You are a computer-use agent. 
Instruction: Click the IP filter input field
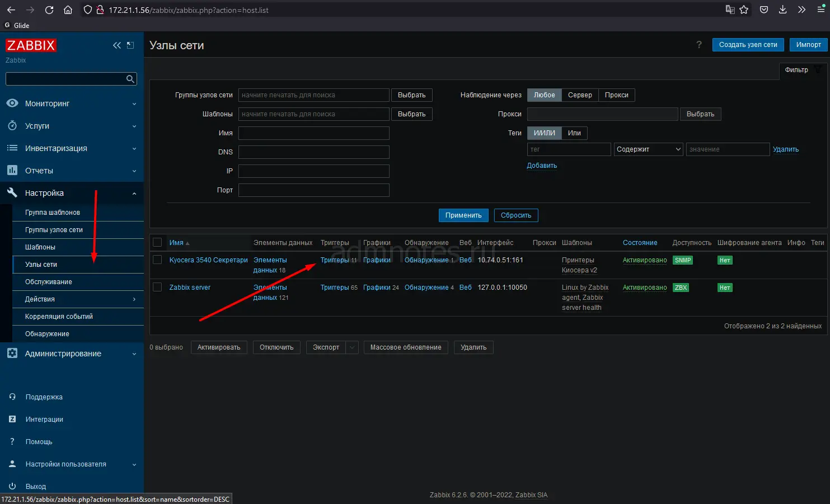[314, 171]
